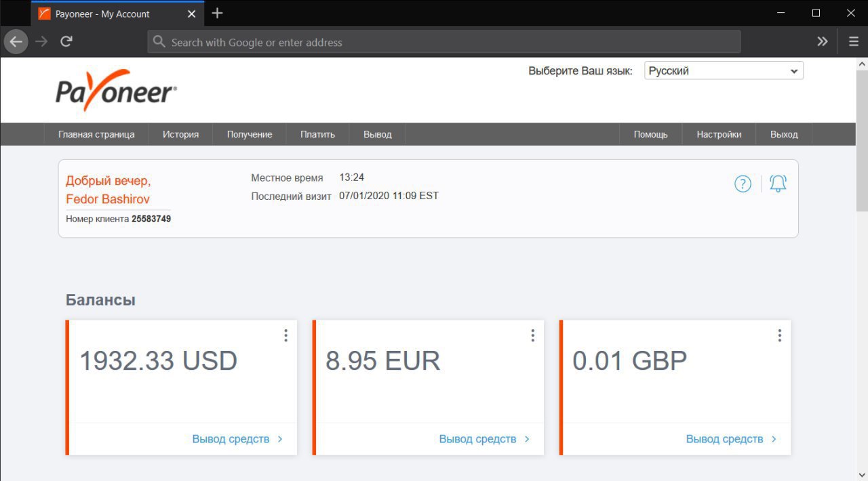Click the search magnifier icon in address bar
Screen dimensions: 868x481
(x=159, y=42)
